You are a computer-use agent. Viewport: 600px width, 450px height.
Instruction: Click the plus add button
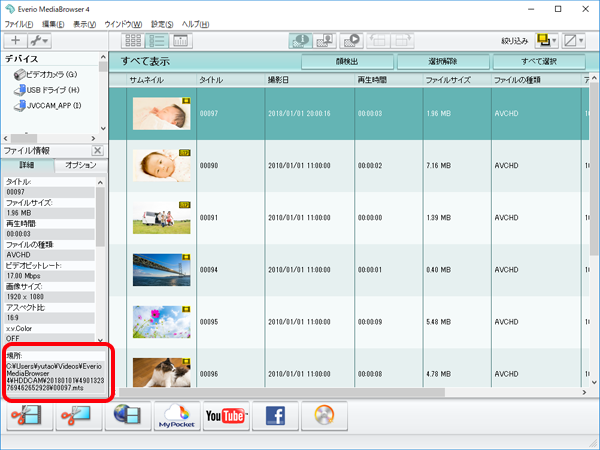pos(15,41)
